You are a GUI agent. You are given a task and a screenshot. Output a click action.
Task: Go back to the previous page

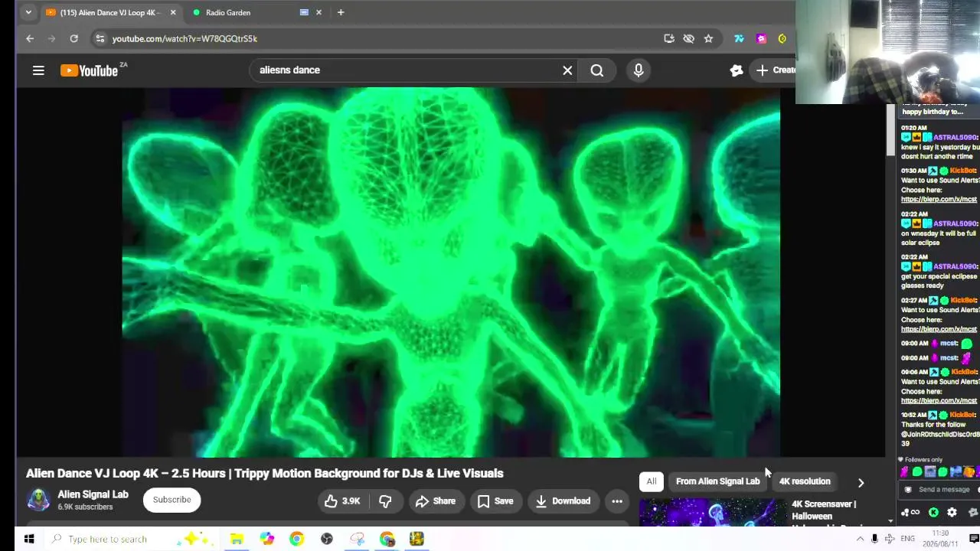30,38
